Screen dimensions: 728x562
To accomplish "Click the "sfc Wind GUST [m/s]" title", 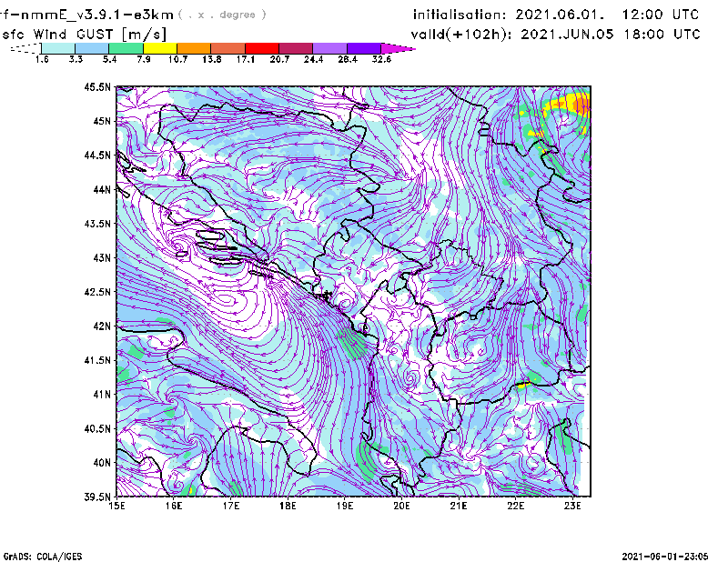I will pos(84,34).
